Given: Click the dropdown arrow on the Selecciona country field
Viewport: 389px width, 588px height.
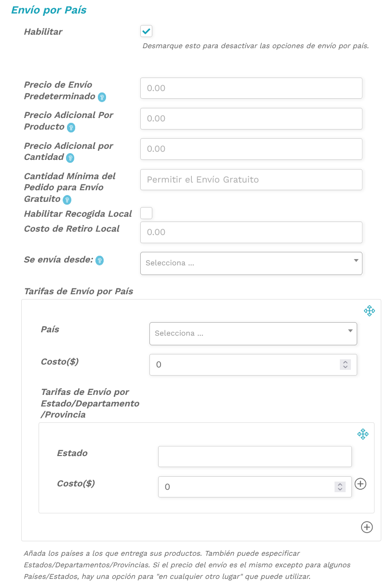Looking at the screenshot, I should (350, 331).
